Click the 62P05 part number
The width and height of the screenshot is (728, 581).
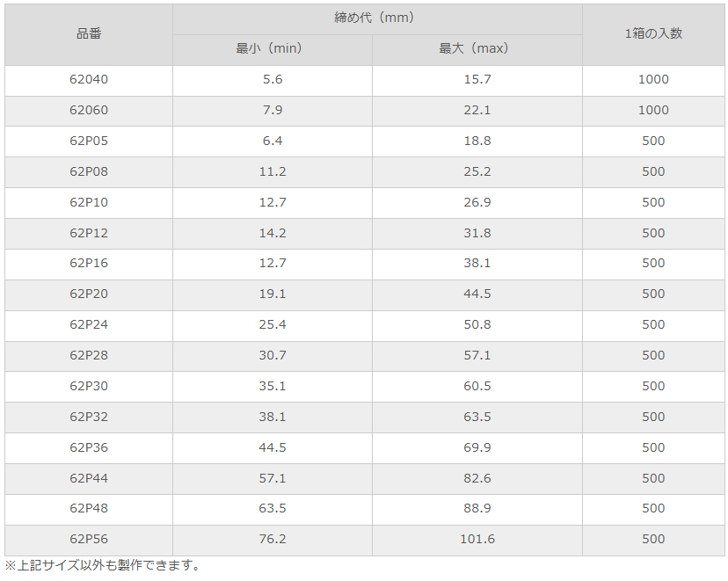point(88,141)
